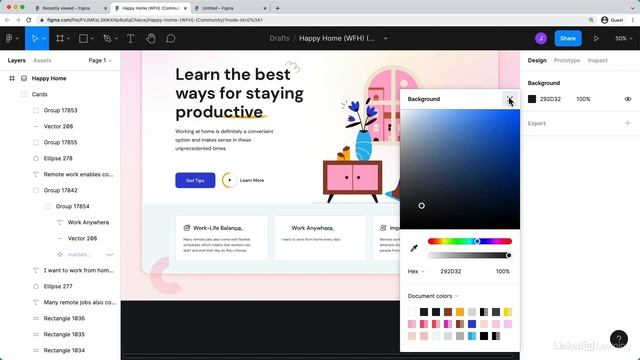This screenshot has height=360, width=640.
Task: Select the Move tool
Action: pyautogui.click(x=35, y=38)
